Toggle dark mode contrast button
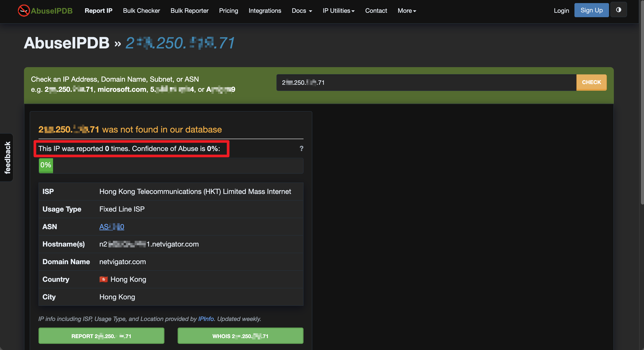Screen dimensions: 644x350 pyautogui.click(x=618, y=10)
